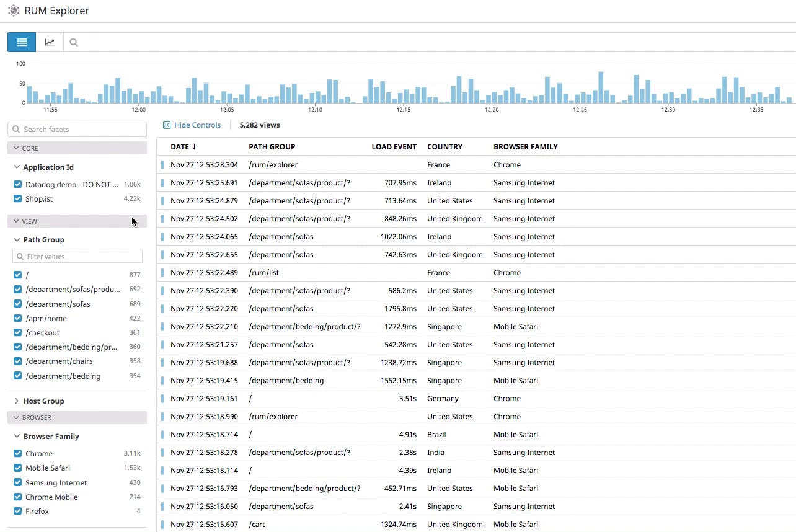Switch to the list view icon

22,42
